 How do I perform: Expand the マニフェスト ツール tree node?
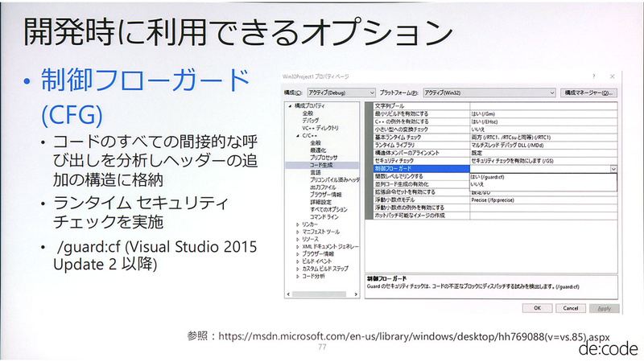[298, 232]
